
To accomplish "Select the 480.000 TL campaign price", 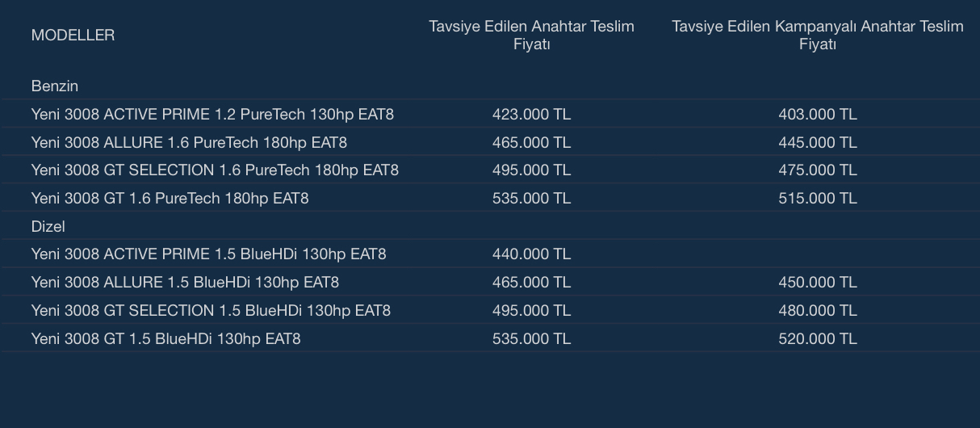I will [817, 310].
